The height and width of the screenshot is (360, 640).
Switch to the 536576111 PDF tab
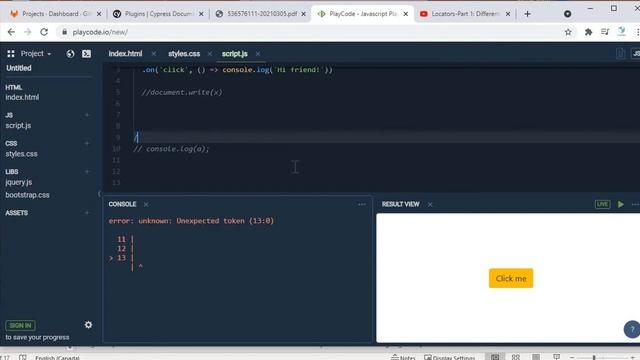pos(260,14)
